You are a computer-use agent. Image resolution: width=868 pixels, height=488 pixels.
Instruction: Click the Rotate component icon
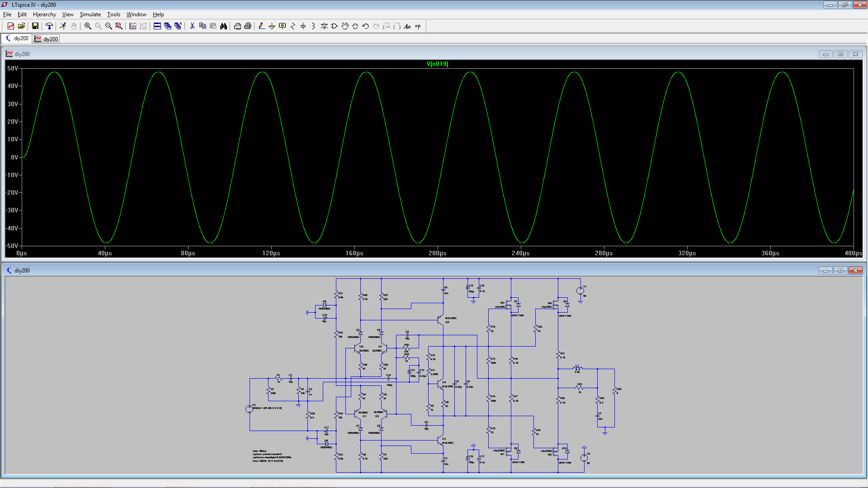(x=387, y=26)
